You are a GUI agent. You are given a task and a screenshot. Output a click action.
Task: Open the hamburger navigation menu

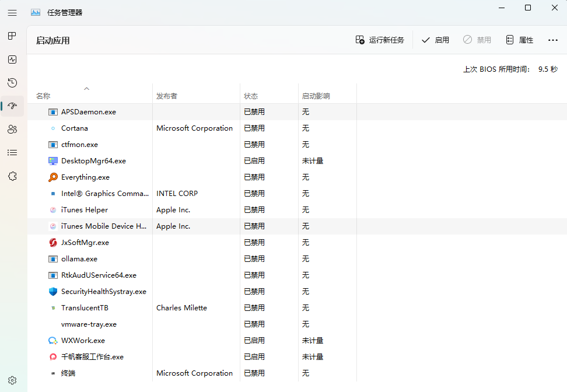12,13
